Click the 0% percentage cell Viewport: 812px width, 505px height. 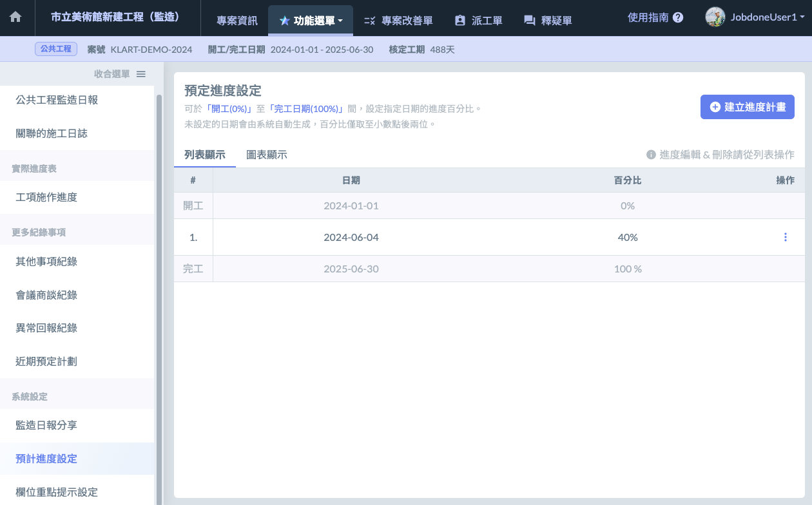628,205
